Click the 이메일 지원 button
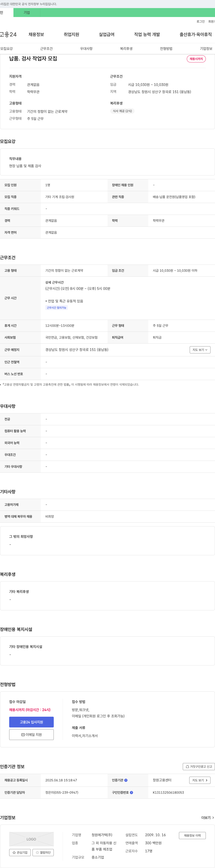This screenshot has height=868, width=215. coord(31,735)
